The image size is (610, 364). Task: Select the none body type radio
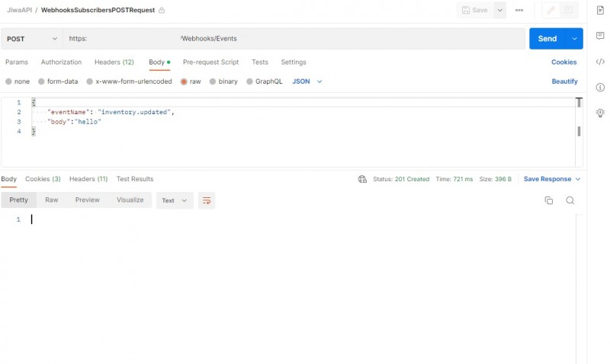point(9,81)
